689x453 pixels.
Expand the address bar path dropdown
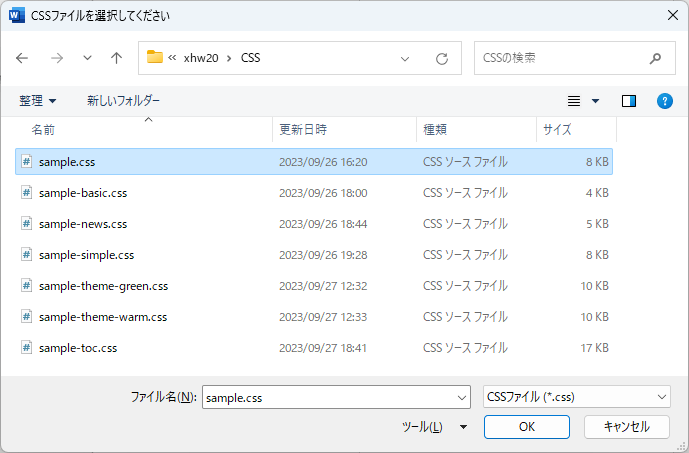coord(405,59)
